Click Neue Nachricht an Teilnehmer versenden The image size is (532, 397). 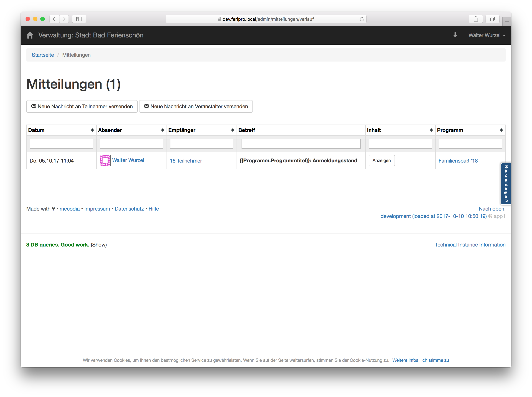click(x=82, y=106)
